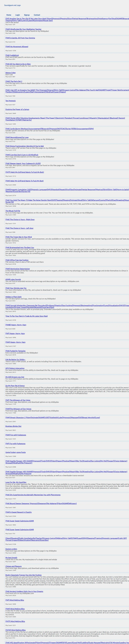Click 'Brainless Bimbo Slut' link
The image size is (129, 644).
[x=13, y=426]
